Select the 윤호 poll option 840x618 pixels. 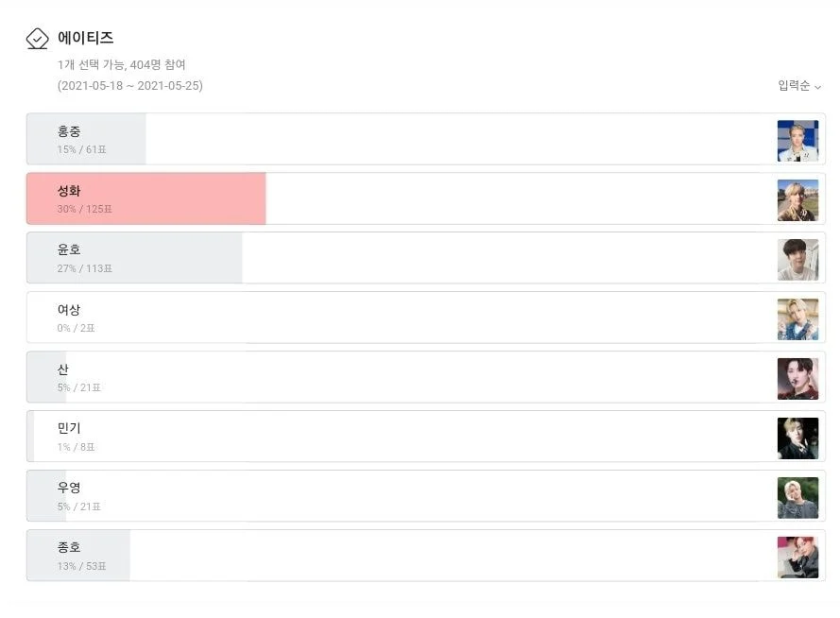pos(426,258)
